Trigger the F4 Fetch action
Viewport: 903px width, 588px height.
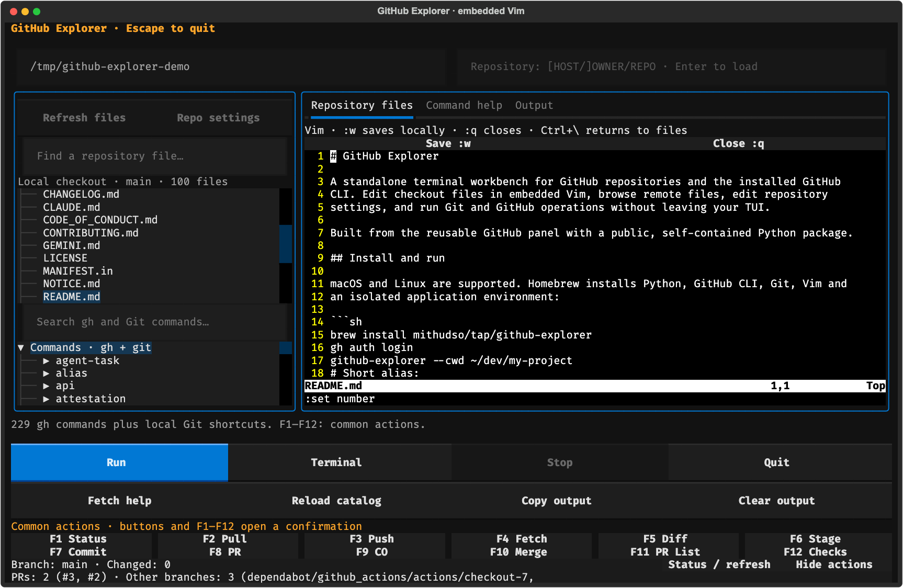click(522, 539)
